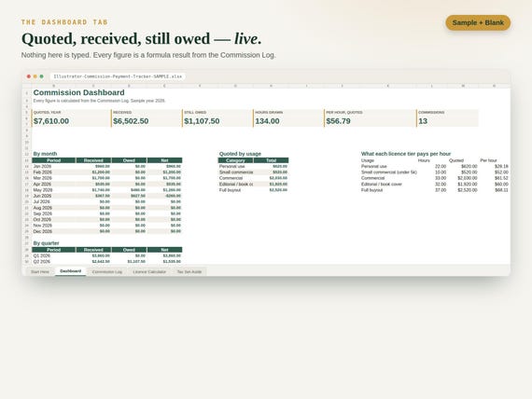
Task: Select the Still Owed value $1,107.50
Action: (x=202, y=121)
